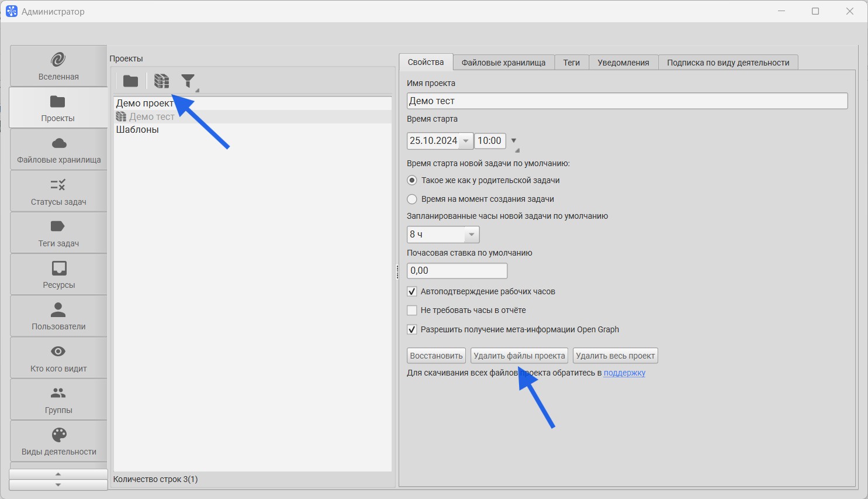
Task: Follow the поддержку link
Action: coord(624,373)
